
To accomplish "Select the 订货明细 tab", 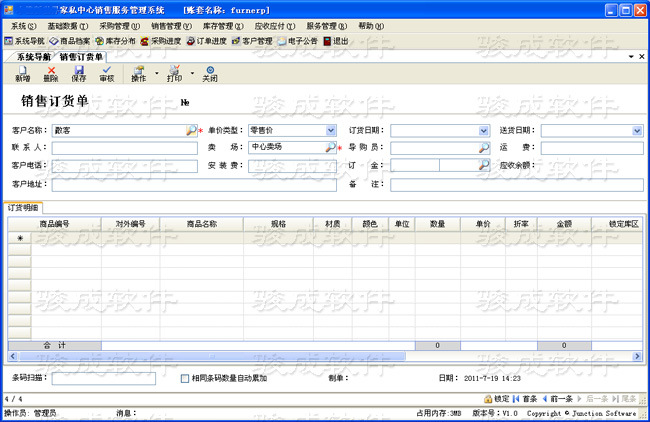I will point(23,208).
